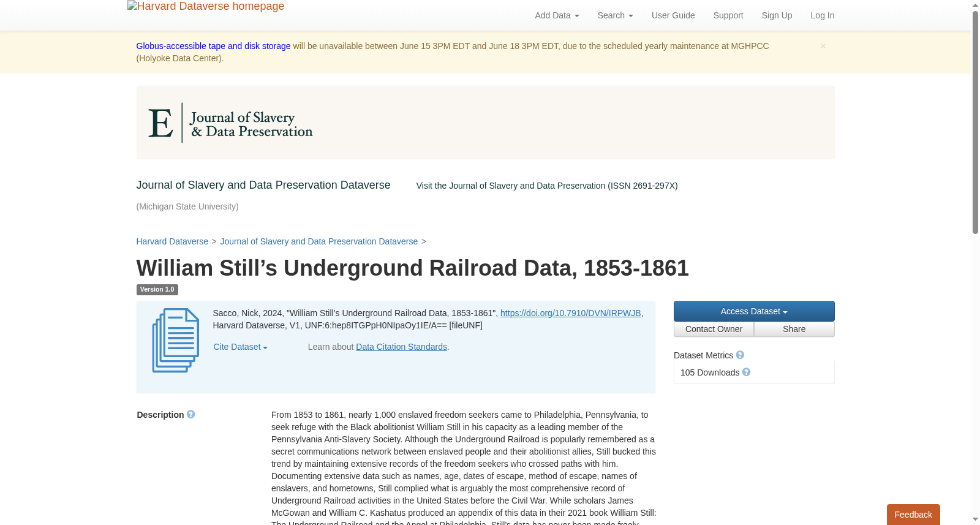Dismiss the maintenance notice banner
Viewport: 980px width, 525px height.
click(x=823, y=46)
